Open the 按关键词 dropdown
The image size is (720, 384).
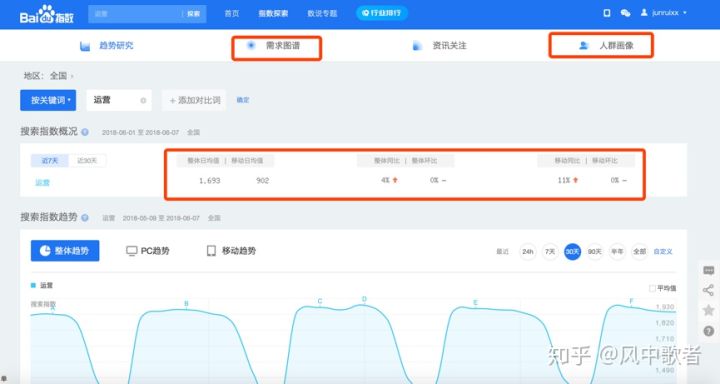48,100
